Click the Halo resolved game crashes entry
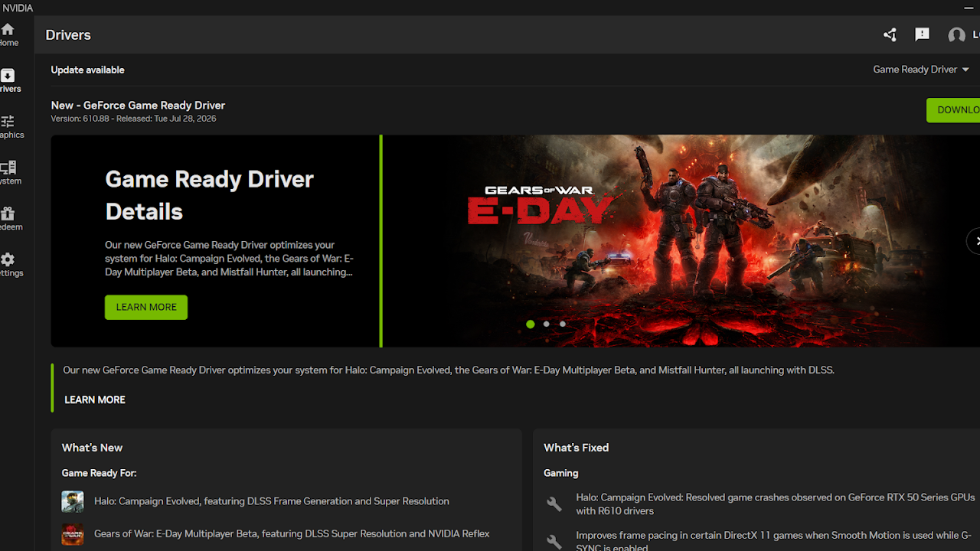 pos(776,504)
